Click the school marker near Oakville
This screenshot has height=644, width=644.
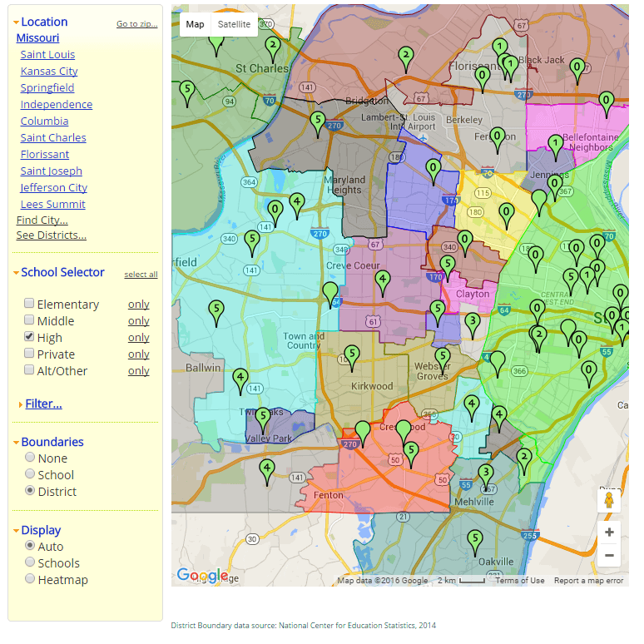coord(474,538)
